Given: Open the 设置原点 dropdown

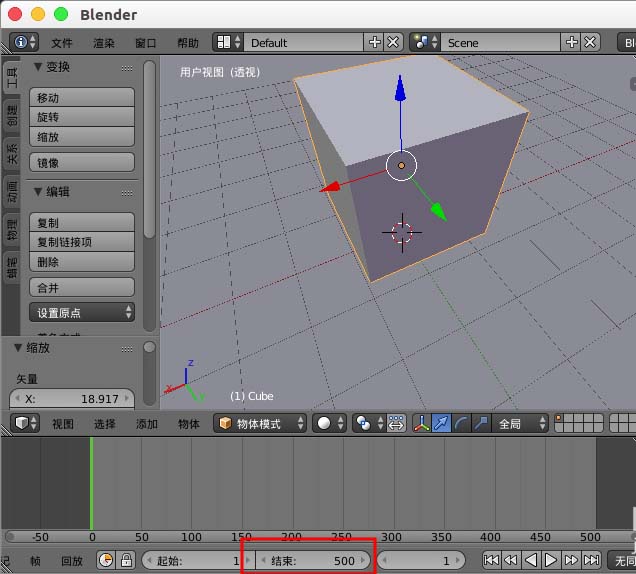Looking at the screenshot, I should click(82, 312).
